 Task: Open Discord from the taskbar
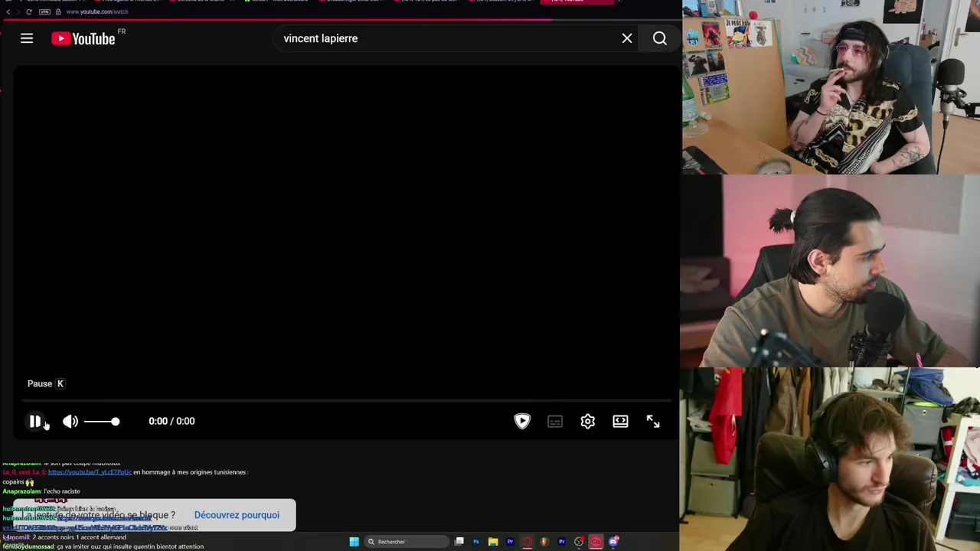click(x=613, y=542)
